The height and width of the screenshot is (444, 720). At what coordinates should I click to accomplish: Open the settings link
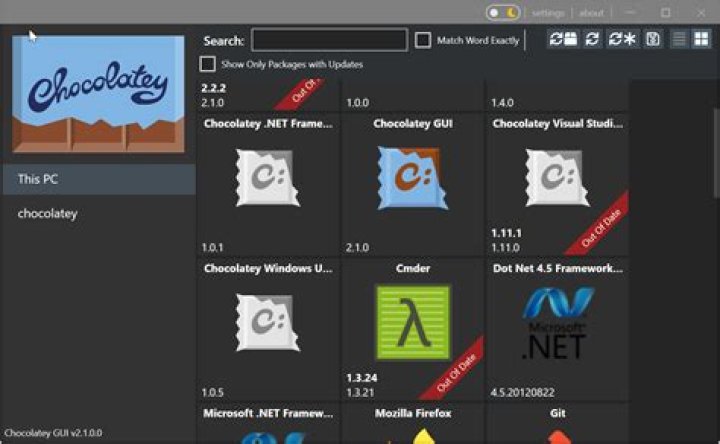pyautogui.click(x=548, y=13)
